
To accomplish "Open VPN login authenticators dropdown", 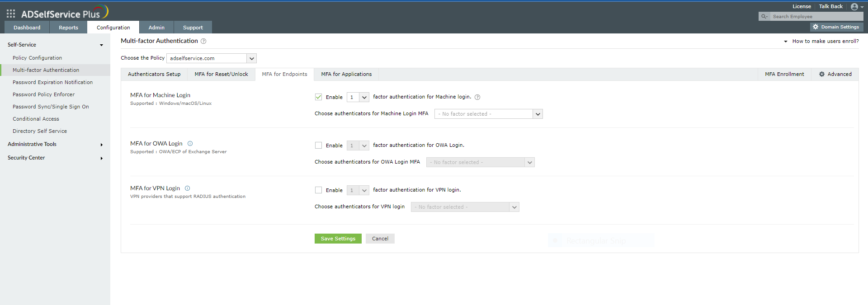I will (465, 207).
